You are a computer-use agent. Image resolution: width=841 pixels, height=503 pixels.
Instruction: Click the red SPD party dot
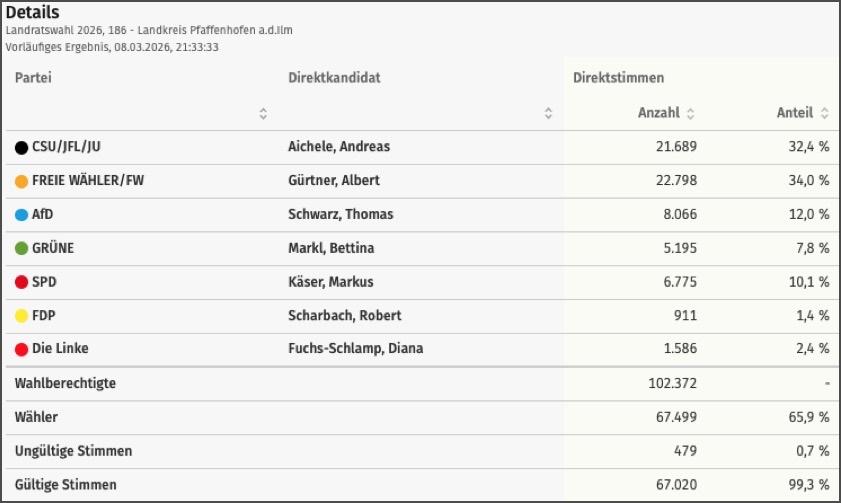[x=21, y=282]
